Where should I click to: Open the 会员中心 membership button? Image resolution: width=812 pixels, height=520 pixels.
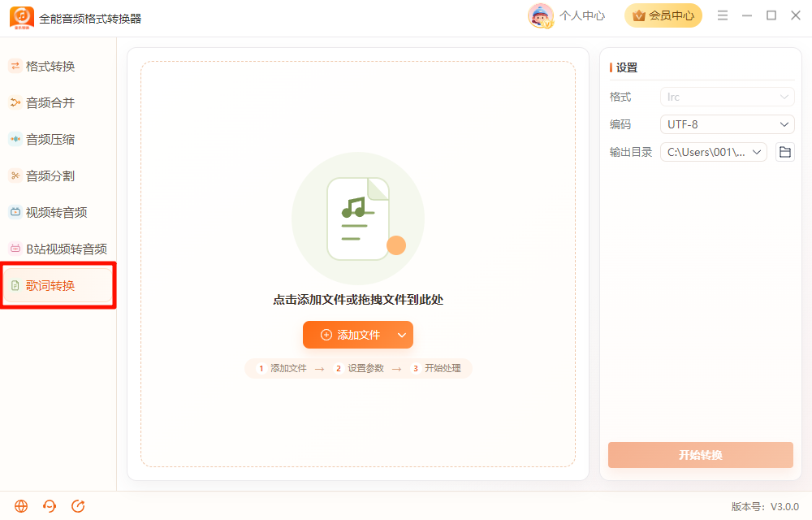(x=663, y=15)
